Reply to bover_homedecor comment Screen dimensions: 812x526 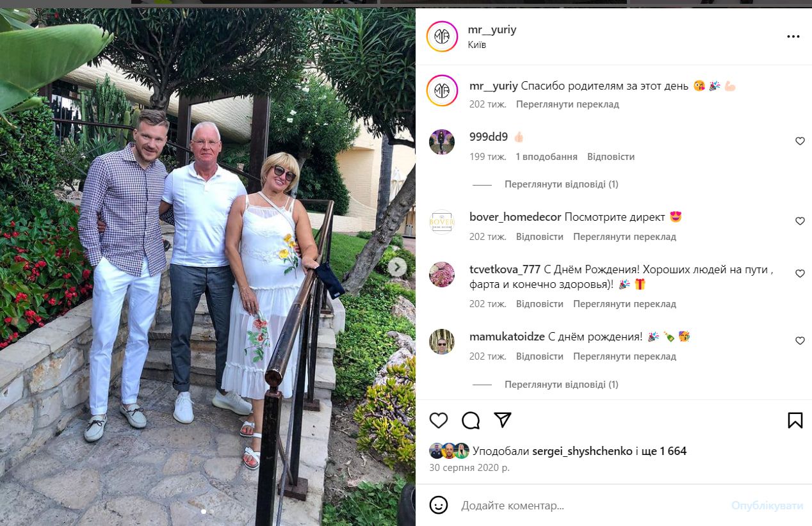(540, 237)
